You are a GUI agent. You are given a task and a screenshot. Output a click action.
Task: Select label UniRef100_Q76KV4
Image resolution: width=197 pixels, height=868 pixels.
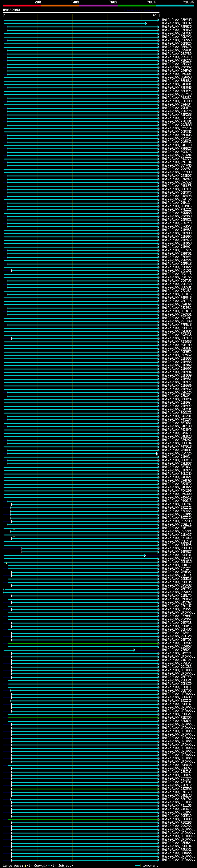pos(176,650)
